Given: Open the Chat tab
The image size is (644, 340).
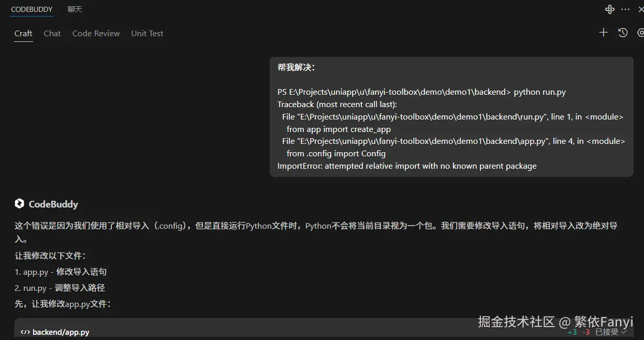Looking at the screenshot, I should [x=52, y=34].
